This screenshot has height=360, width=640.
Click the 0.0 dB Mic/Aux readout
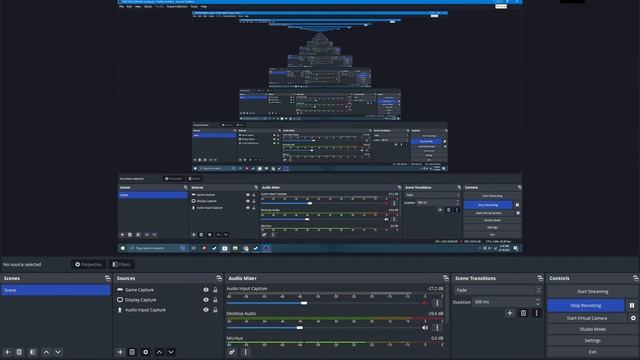tap(437, 338)
